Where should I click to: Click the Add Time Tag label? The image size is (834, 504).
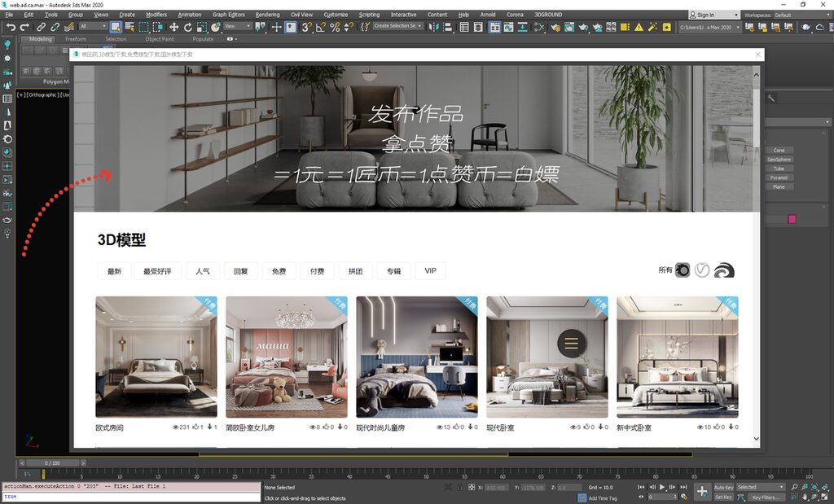(x=603, y=498)
